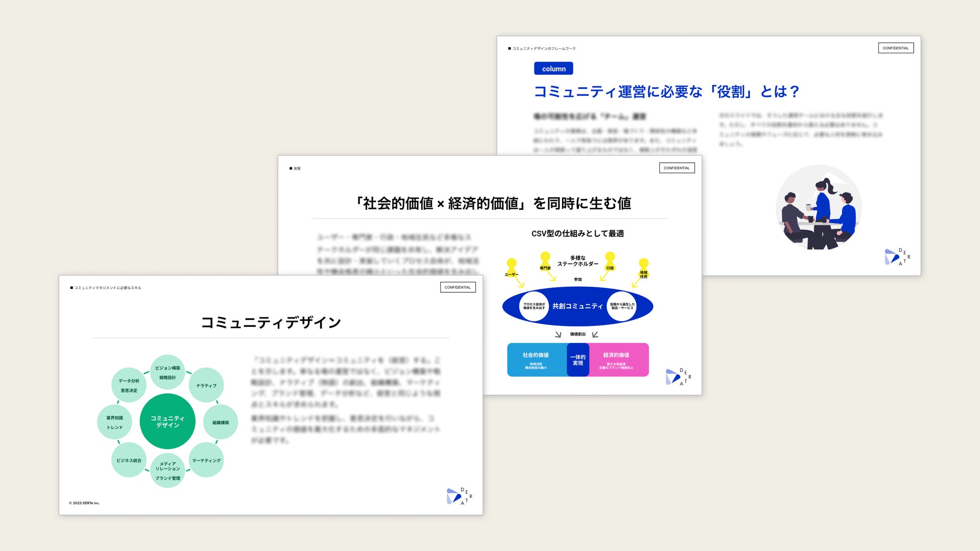
Task: Click DERTA logo on コミュニティデザイン slide
Action: [459, 496]
